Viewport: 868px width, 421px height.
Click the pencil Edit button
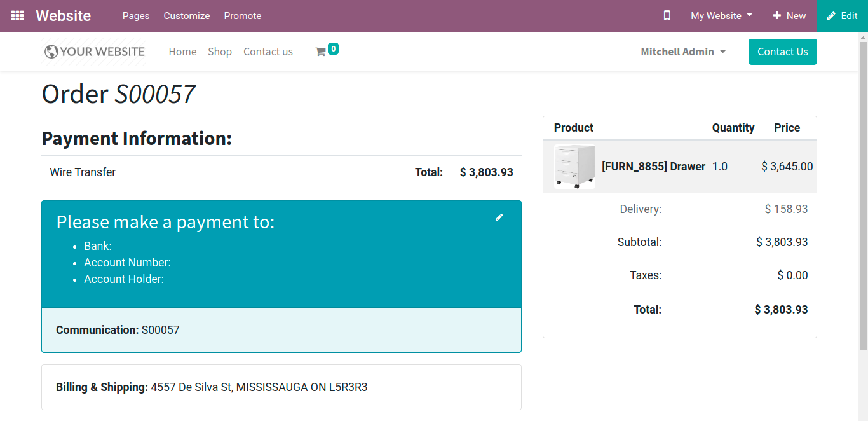(x=842, y=16)
